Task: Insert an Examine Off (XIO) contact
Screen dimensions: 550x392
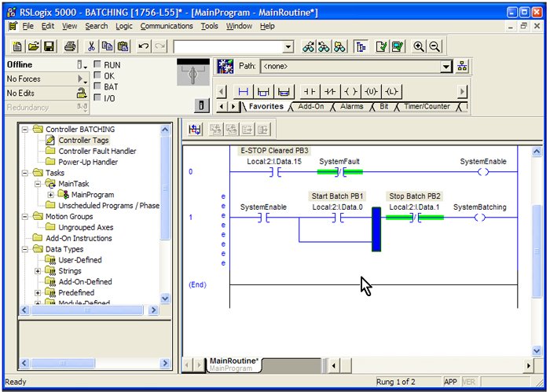Action: pyautogui.click(x=330, y=92)
